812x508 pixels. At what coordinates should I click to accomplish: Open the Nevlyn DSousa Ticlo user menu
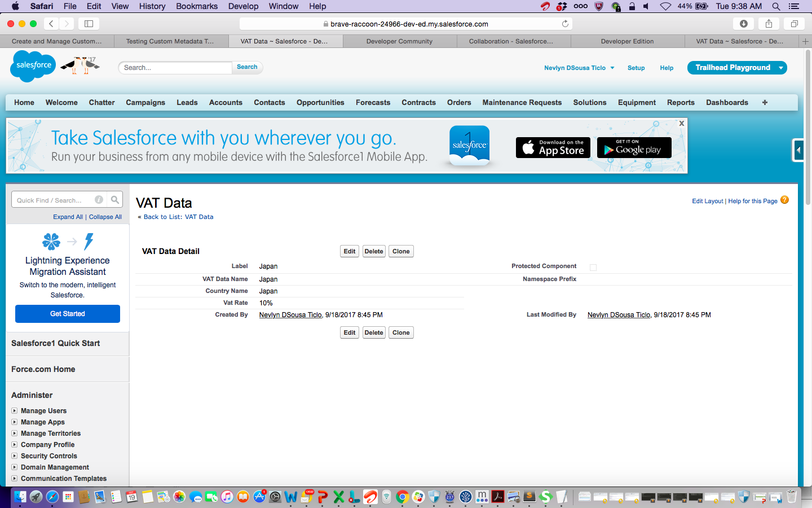(x=579, y=68)
